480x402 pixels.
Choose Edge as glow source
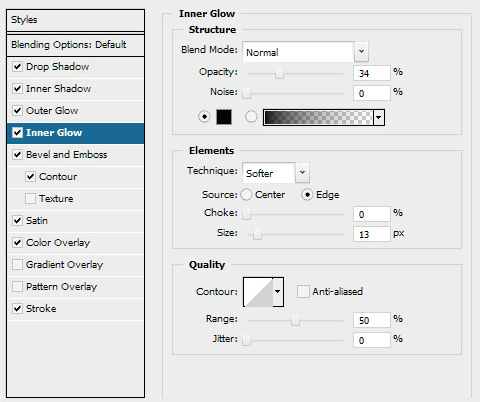(307, 195)
